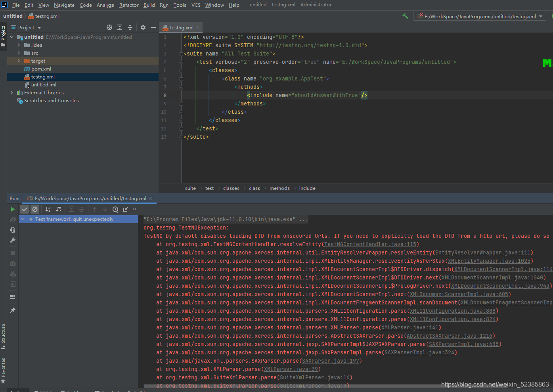This screenshot has width=553, height=392.
Task: Toggle Show Passed tests checkmark button
Action: 25,209
